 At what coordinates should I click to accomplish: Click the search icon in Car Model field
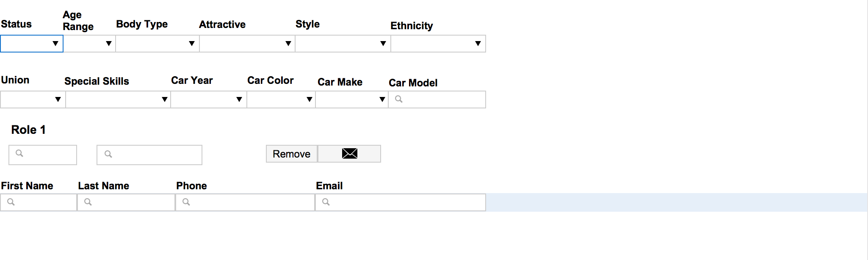point(398,99)
